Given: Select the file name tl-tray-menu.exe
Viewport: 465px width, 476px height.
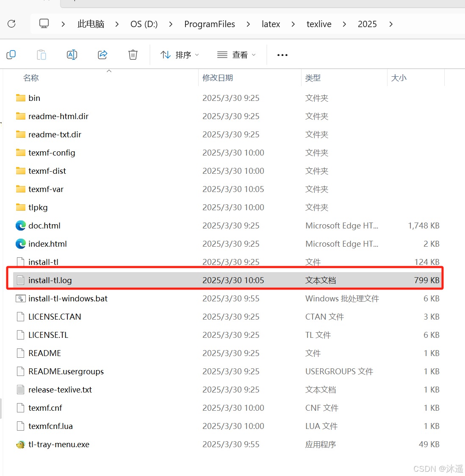Looking at the screenshot, I should coord(59,445).
